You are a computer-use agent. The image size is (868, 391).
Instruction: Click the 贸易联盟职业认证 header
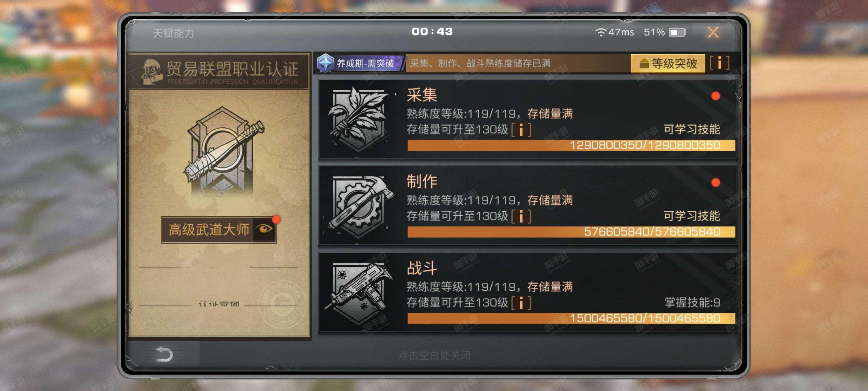(219, 71)
